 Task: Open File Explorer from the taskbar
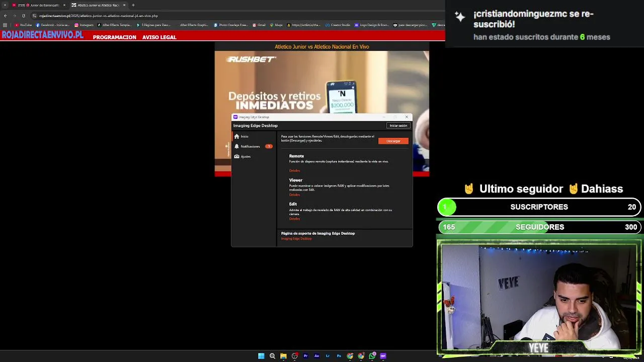tap(283, 356)
